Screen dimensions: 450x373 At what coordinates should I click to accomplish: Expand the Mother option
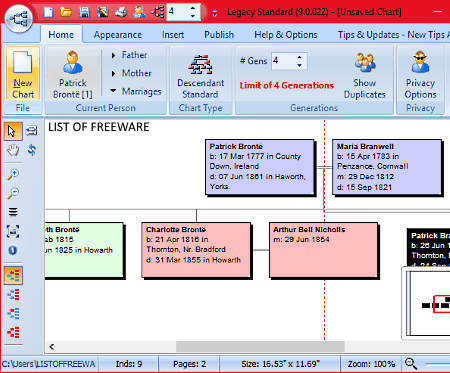click(132, 73)
